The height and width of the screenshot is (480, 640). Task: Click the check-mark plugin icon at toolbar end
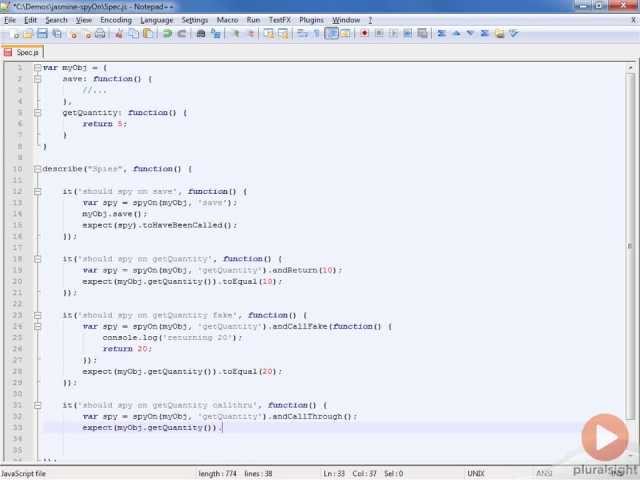[x=513, y=34]
